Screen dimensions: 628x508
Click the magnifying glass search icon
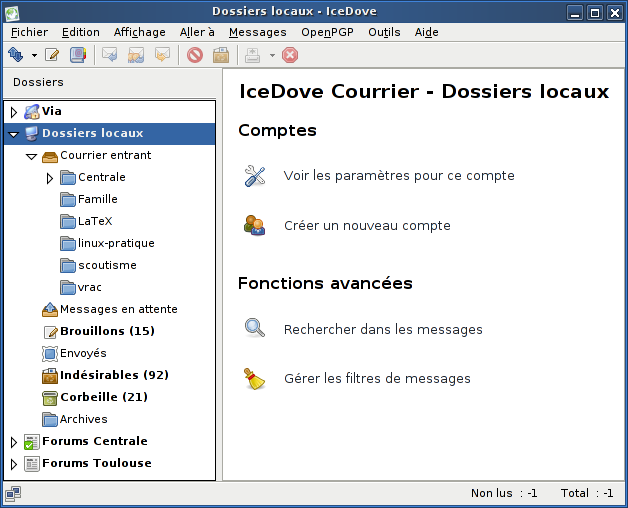click(255, 328)
